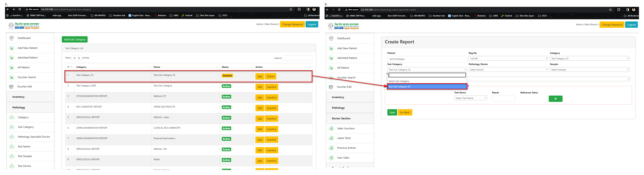Screen dimensions: 644x175
Task: Open Inventory section in left screenshot sidebar
Action: coord(30,97)
